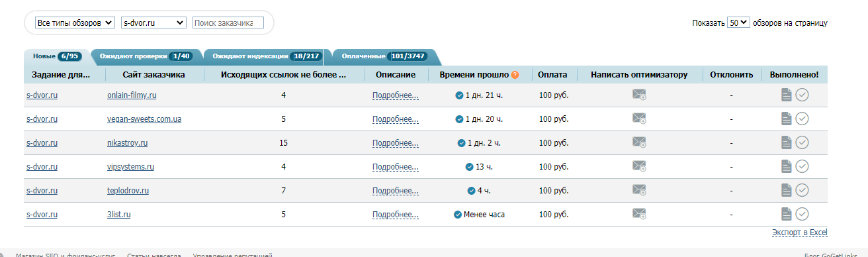Screen dimensions: 868x257
Task: Open the teplodrov.ru customer site link
Action: pyautogui.click(x=128, y=191)
